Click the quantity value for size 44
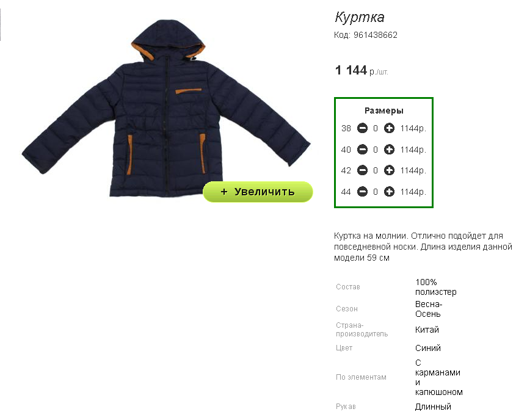Viewport: 516px width, 420px height. [376, 192]
